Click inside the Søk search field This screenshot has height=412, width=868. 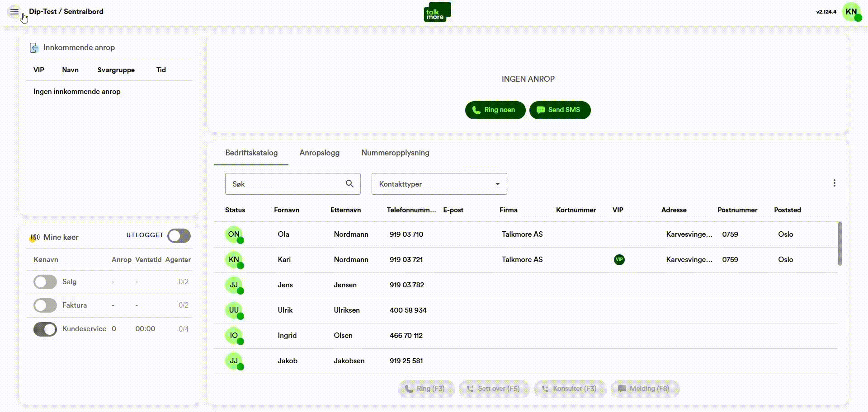point(285,184)
